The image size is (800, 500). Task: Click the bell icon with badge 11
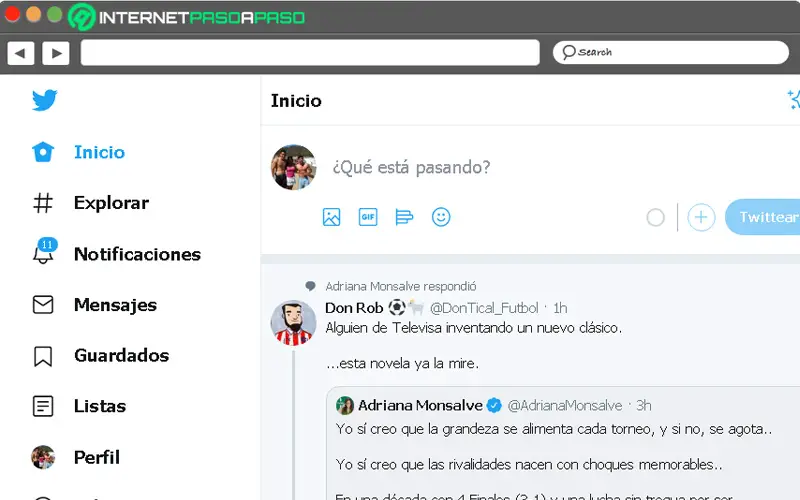point(44,251)
